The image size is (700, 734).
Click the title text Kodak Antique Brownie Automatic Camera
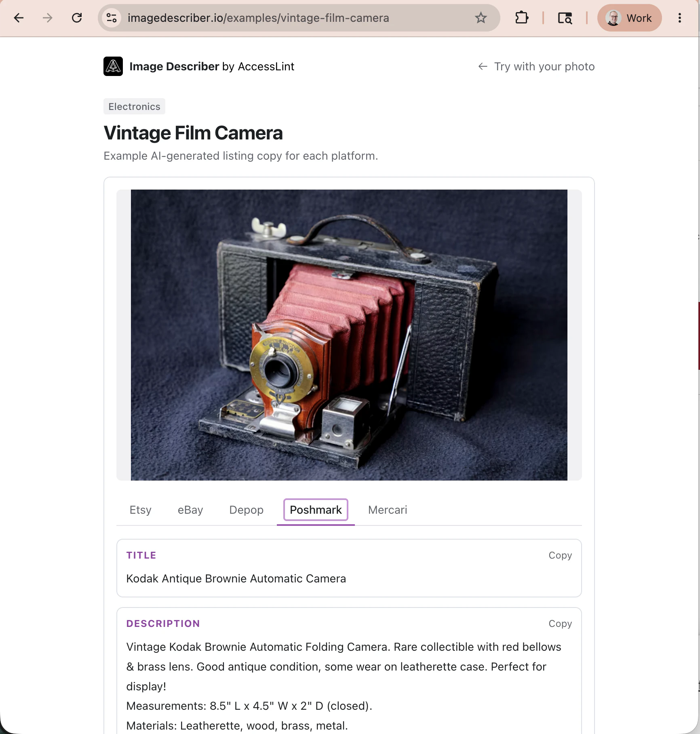(x=236, y=578)
